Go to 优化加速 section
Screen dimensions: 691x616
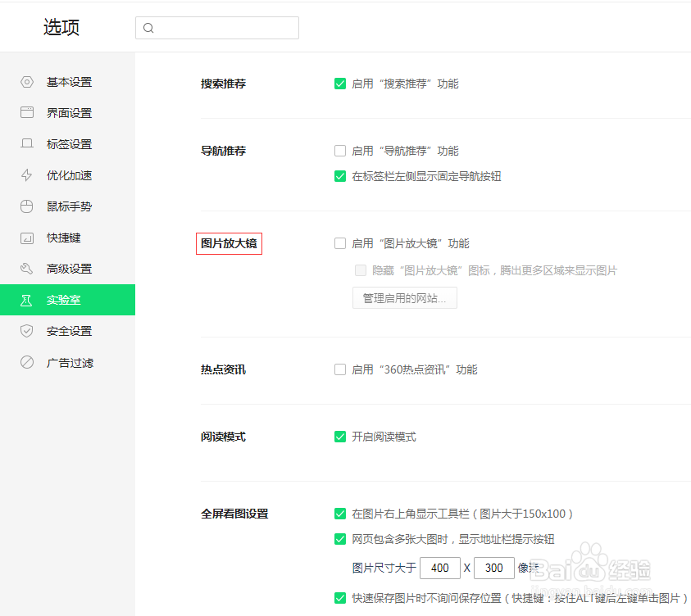(x=67, y=175)
